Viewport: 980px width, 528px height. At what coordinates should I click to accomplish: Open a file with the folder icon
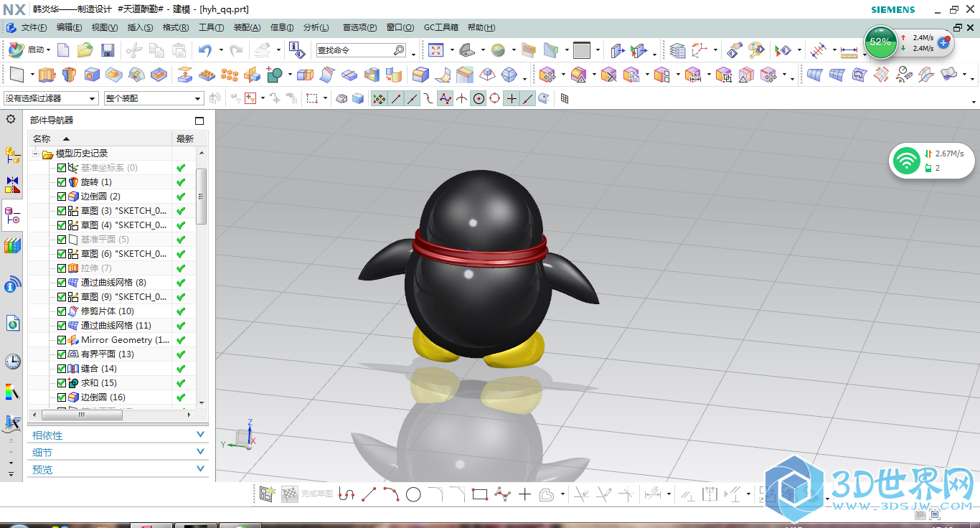click(x=85, y=50)
